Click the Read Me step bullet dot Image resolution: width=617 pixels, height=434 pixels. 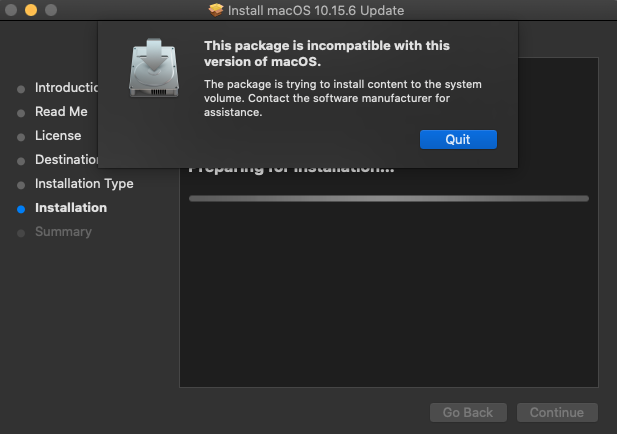tap(21, 113)
